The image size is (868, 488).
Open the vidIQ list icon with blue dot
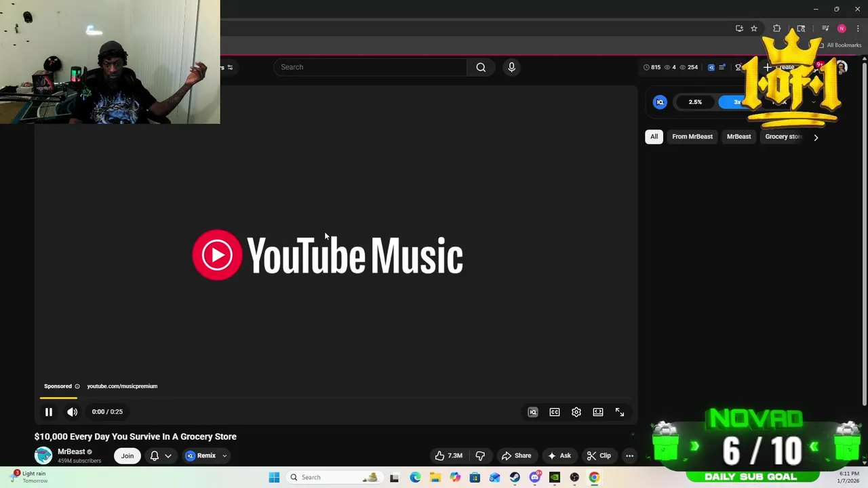722,67
